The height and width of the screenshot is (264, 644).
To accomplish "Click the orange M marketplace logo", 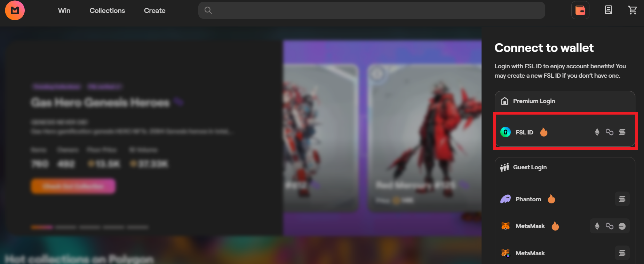I will click(15, 10).
